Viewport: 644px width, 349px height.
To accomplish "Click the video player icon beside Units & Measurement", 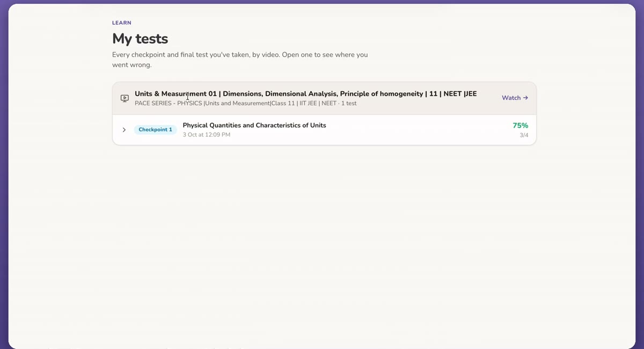I will click(125, 98).
